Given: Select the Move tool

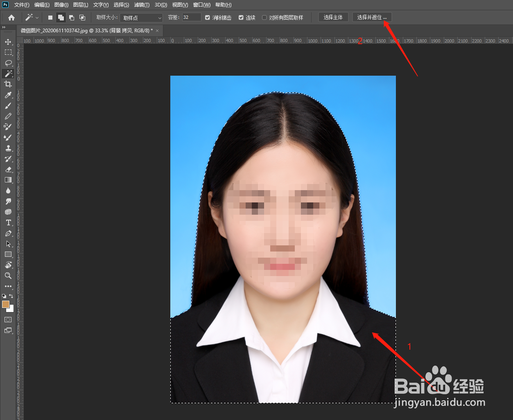Looking at the screenshot, I should [8, 42].
